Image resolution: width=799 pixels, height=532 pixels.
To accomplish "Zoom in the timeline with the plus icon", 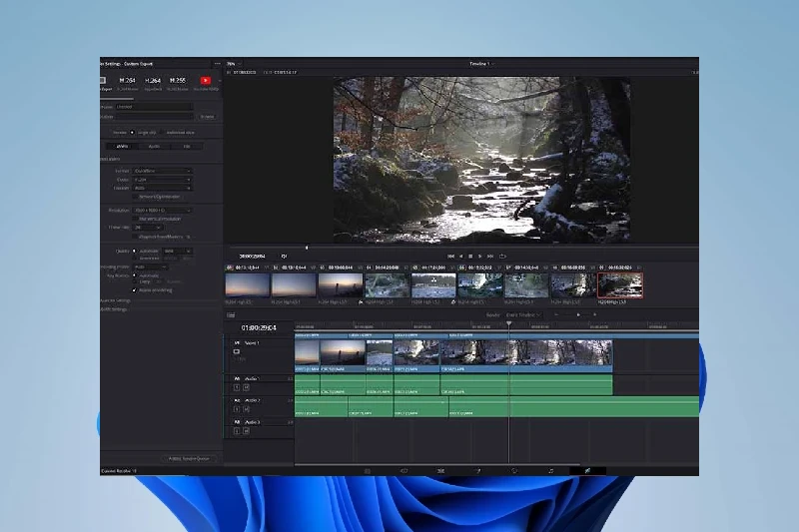I will tap(594, 314).
